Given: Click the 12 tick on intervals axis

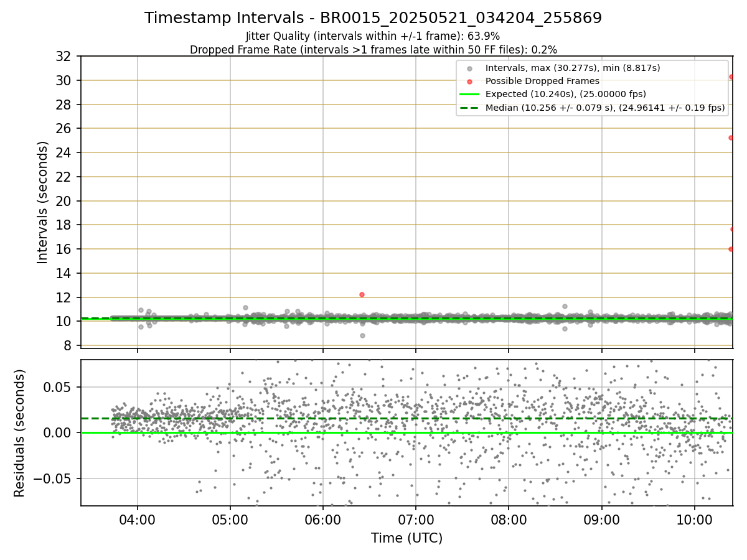Looking at the screenshot, I should (x=63, y=297).
